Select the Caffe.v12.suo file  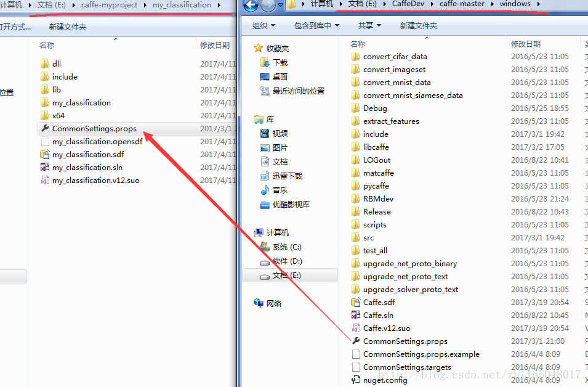pyautogui.click(x=387, y=328)
